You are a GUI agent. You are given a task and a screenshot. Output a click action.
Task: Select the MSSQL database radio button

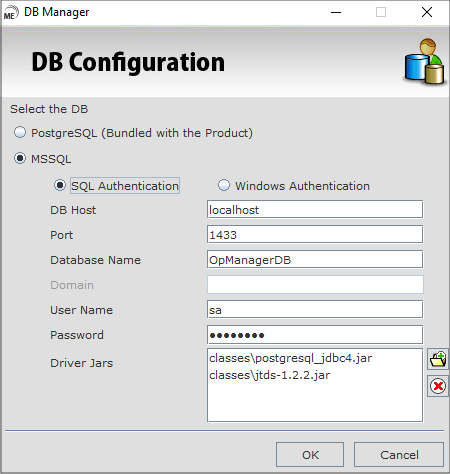[x=20, y=158]
